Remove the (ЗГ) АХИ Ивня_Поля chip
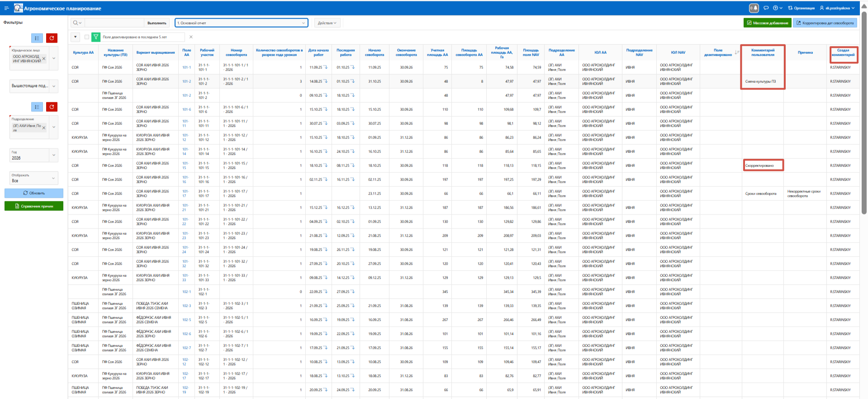The width and height of the screenshot is (868, 399). pos(44,128)
